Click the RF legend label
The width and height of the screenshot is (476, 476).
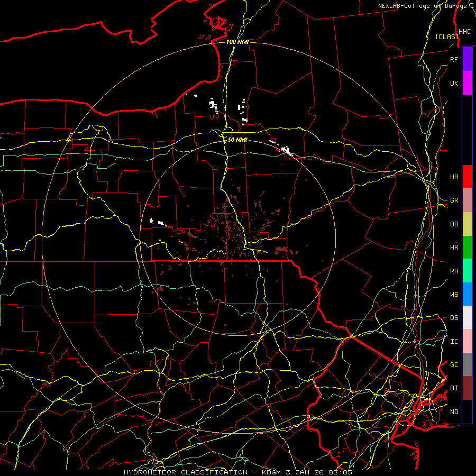coord(454,59)
